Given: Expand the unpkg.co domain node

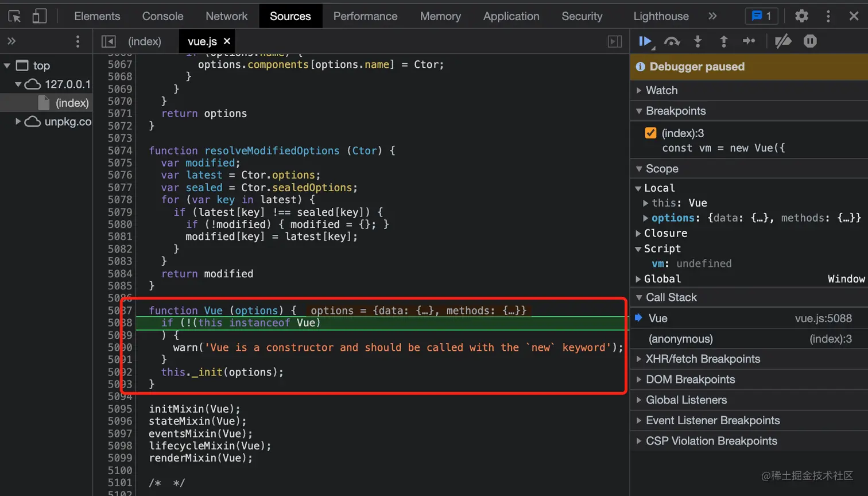Looking at the screenshot, I should 18,122.
